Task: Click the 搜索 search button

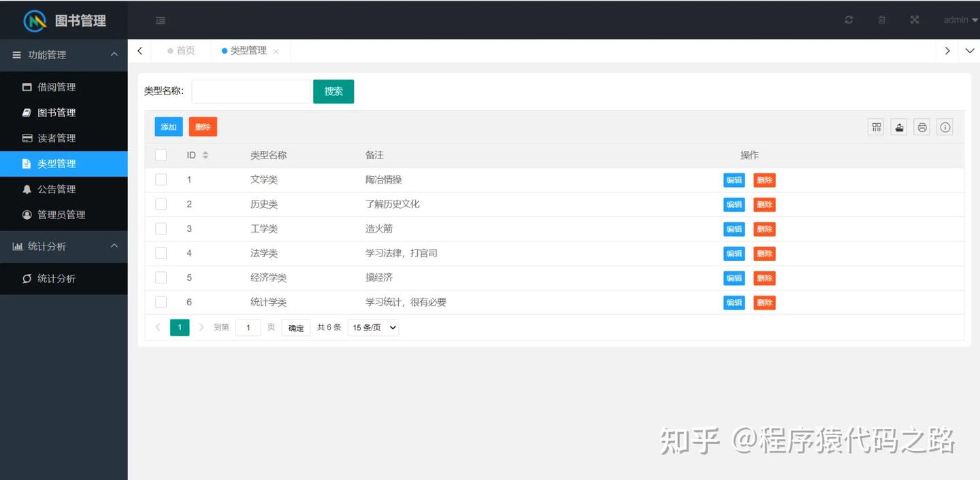Action: pyautogui.click(x=333, y=91)
